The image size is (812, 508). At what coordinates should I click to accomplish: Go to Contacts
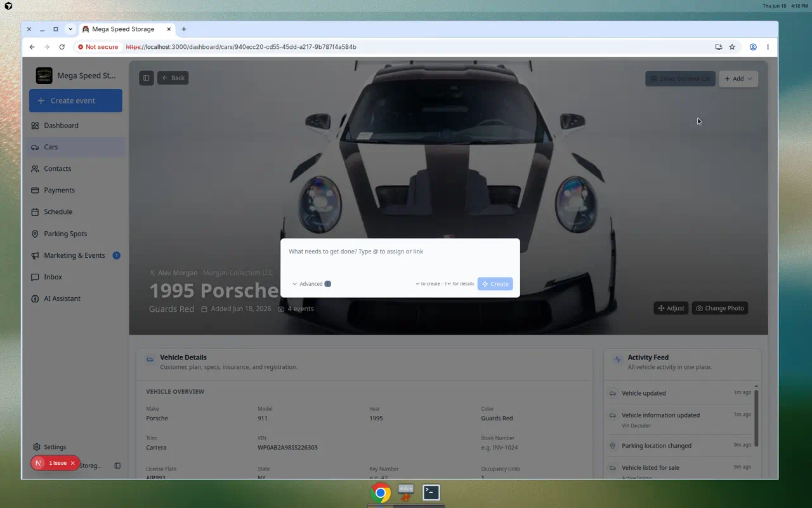(75, 168)
